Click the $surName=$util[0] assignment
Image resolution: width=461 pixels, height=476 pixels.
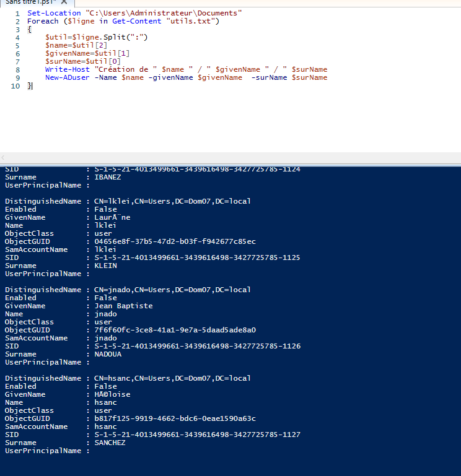coord(83,61)
